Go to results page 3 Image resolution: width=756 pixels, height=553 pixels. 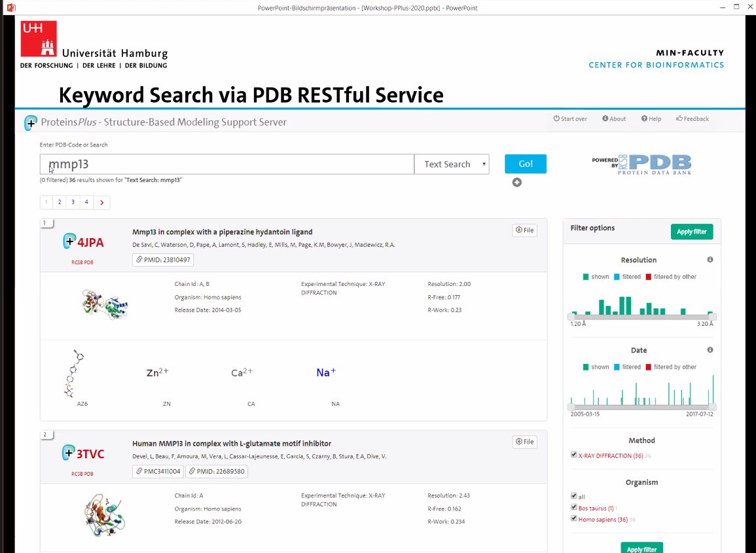point(73,202)
